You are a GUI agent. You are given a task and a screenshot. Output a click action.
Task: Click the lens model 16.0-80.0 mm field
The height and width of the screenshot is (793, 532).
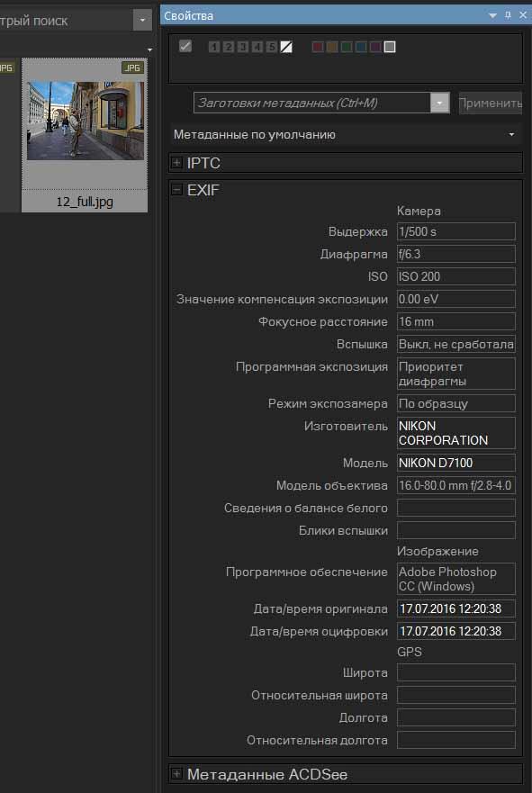tap(456, 485)
